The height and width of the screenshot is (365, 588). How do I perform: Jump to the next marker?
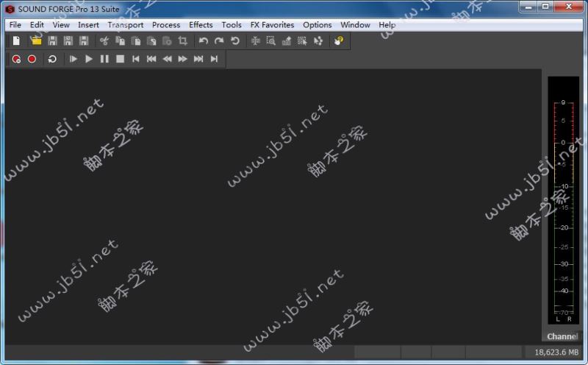click(x=198, y=59)
